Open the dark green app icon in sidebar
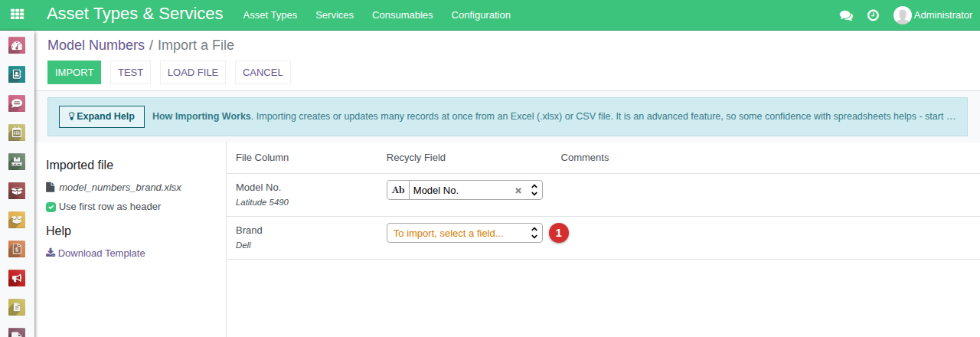980x337 pixels. [x=17, y=162]
